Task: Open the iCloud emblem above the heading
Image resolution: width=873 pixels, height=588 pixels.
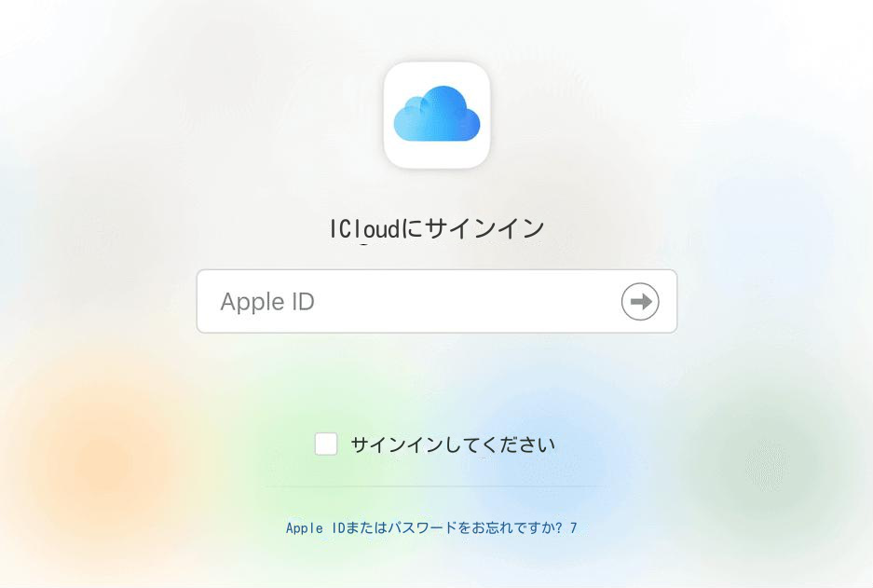Action: click(x=437, y=115)
